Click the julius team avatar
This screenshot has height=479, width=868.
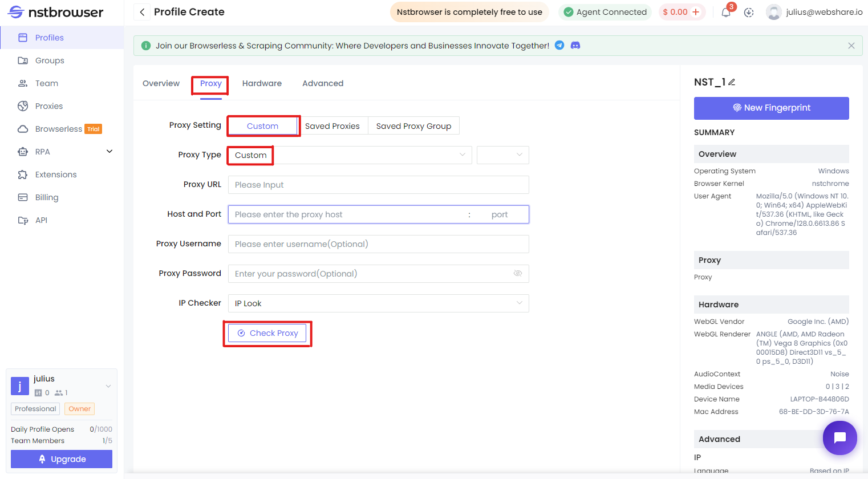point(20,386)
